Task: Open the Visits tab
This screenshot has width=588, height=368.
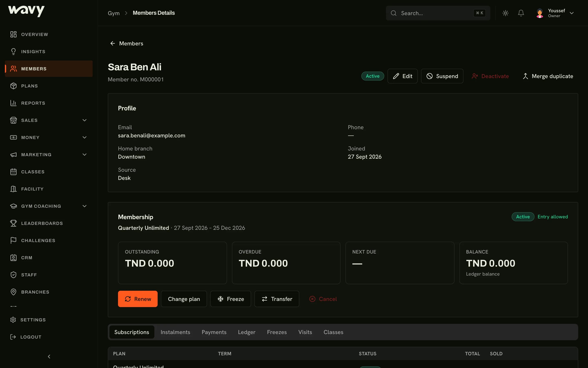Action: coord(305,332)
